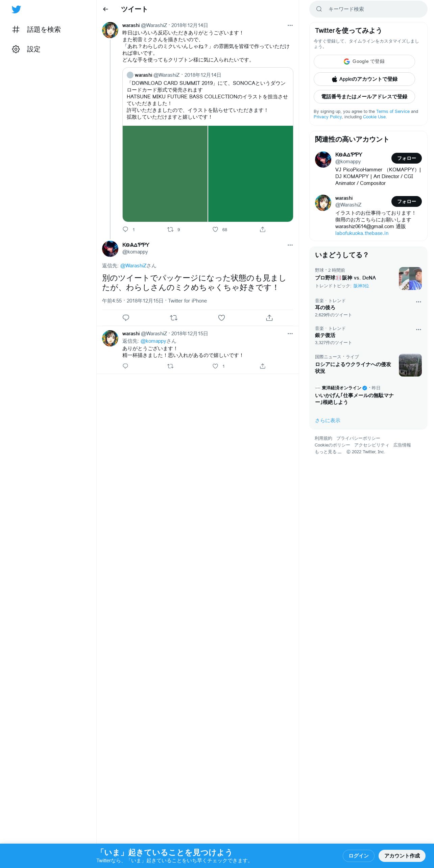Open more options on the 耳の後ろ trend
Viewport: 434px width, 868px height.
(418, 302)
